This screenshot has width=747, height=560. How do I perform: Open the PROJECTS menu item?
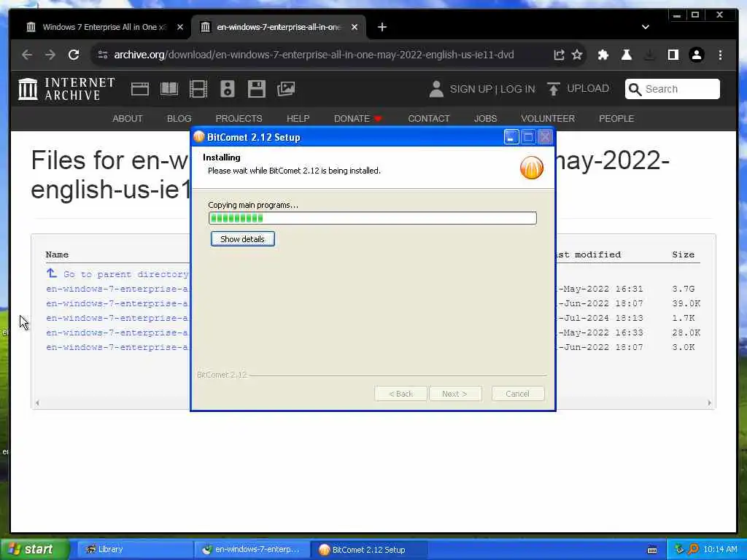pyautogui.click(x=239, y=119)
